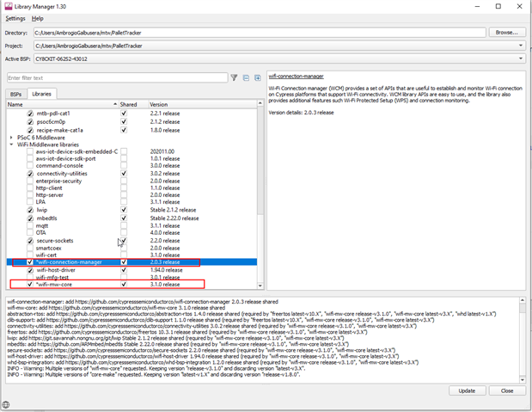
Task: Select the wifi-host-driver row
Action: point(131,270)
